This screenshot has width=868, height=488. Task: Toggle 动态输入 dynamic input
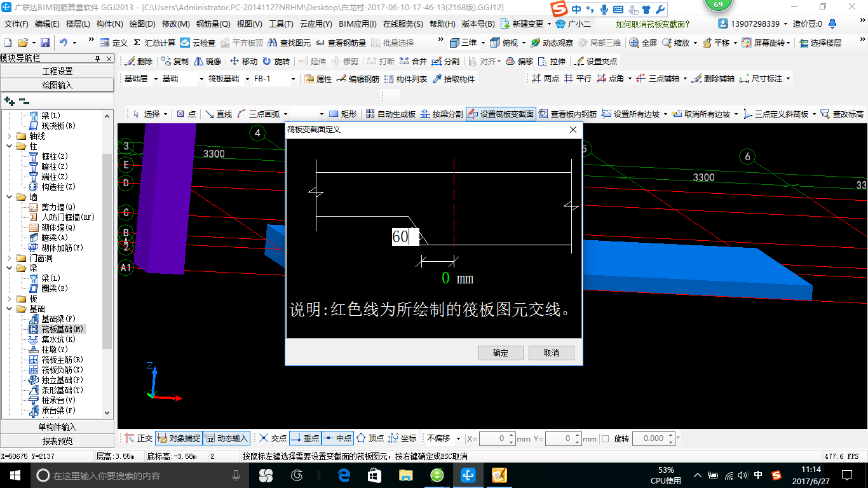pos(226,438)
